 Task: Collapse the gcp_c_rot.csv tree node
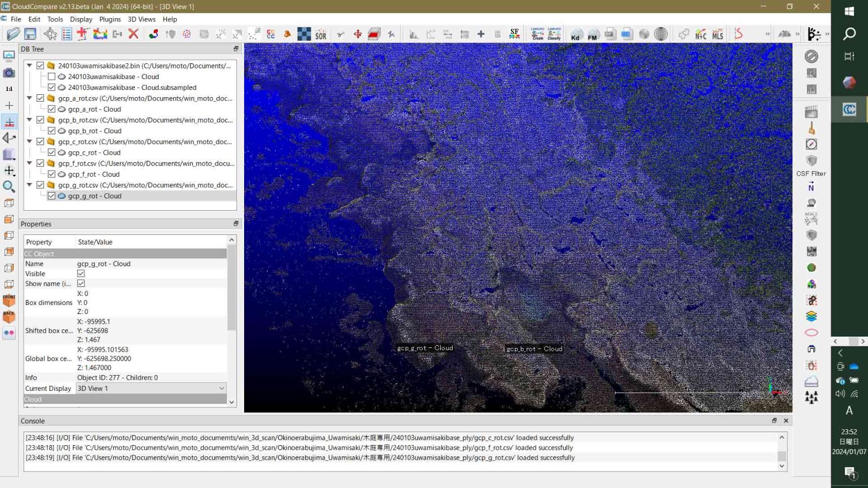click(29, 142)
